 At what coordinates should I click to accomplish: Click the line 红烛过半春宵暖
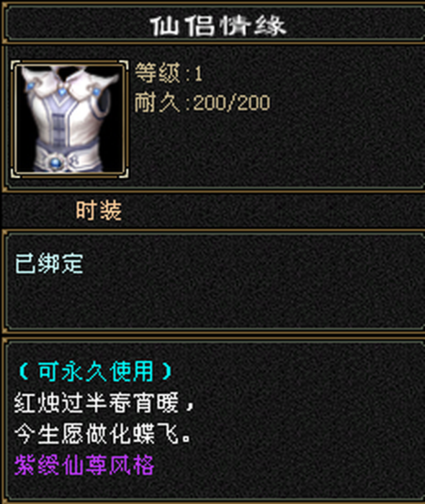(x=97, y=403)
